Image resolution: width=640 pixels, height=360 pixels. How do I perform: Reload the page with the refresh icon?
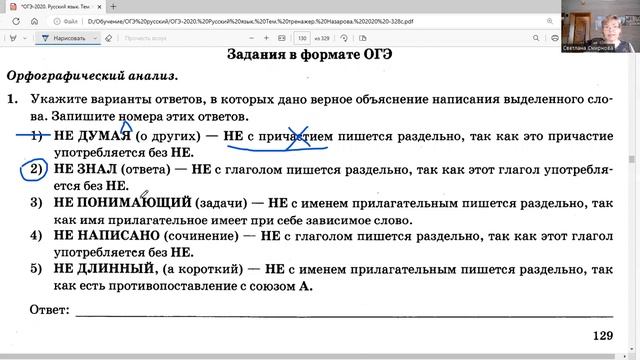pos(16,21)
